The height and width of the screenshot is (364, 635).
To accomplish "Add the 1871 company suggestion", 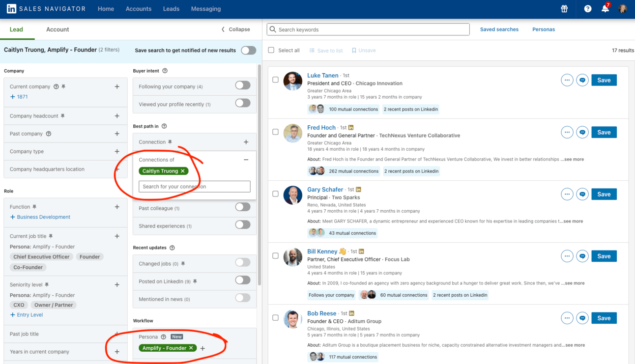I will [x=19, y=97].
